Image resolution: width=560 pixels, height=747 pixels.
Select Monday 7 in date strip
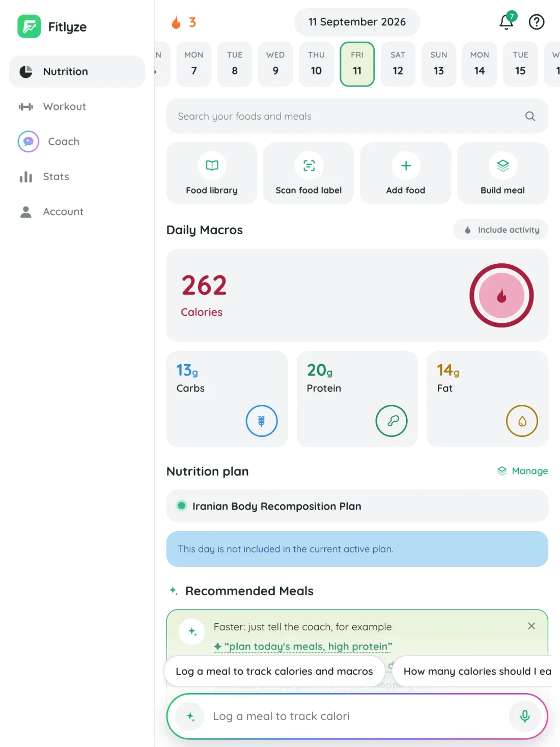click(x=194, y=64)
